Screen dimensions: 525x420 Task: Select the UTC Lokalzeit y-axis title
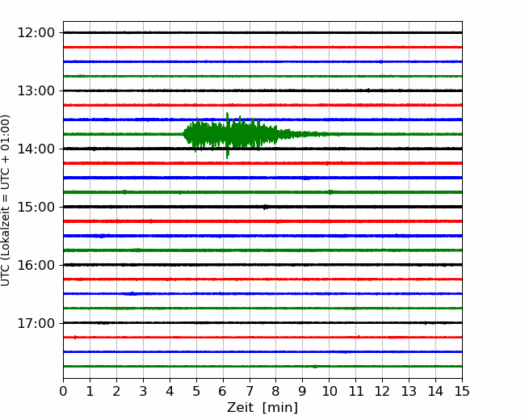tap(6, 200)
